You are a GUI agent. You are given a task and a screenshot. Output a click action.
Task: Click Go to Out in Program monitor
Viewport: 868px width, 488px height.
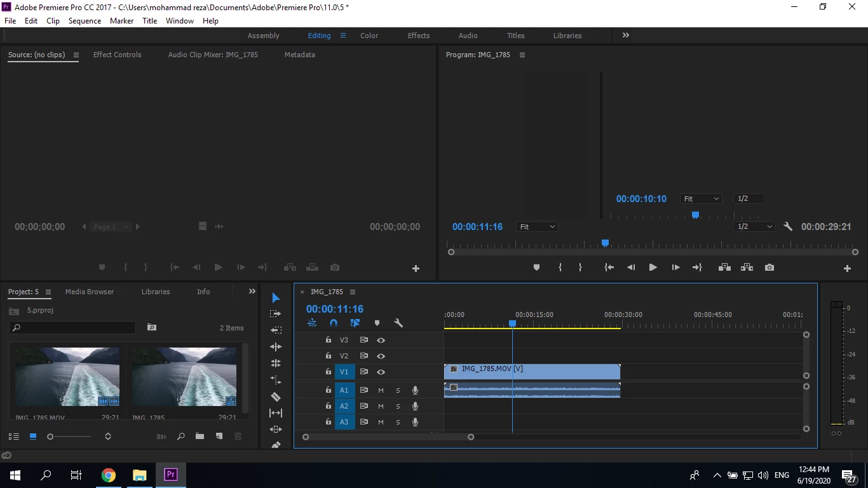tap(697, 268)
